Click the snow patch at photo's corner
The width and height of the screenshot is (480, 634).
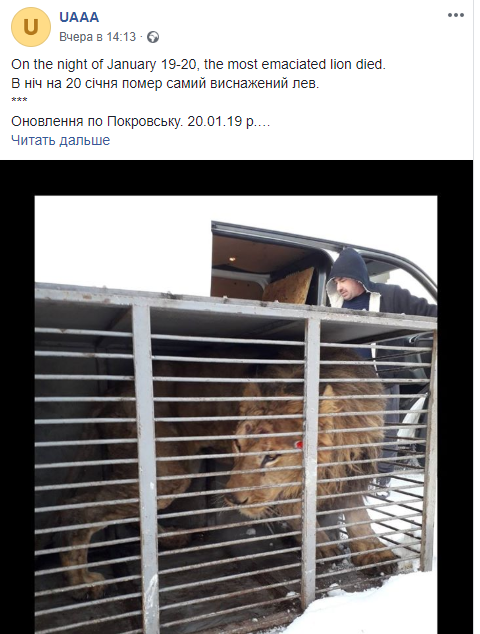tap(376, 607)
